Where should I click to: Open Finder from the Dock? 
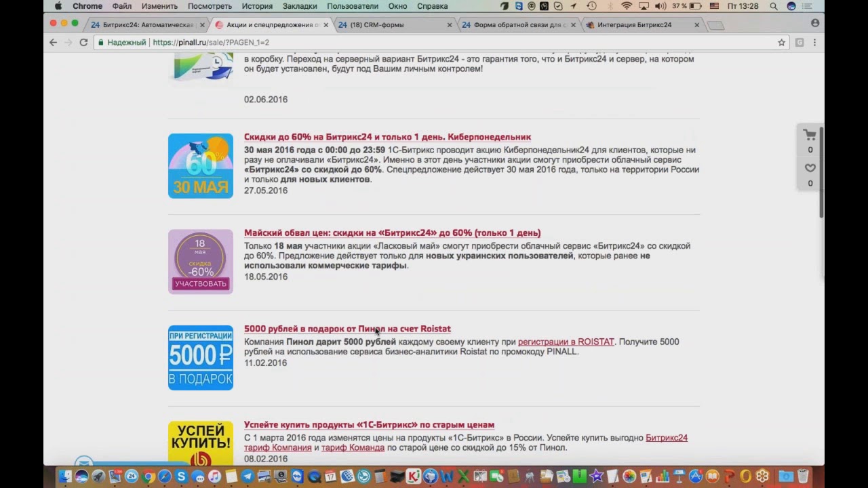(x=65, y=476)
